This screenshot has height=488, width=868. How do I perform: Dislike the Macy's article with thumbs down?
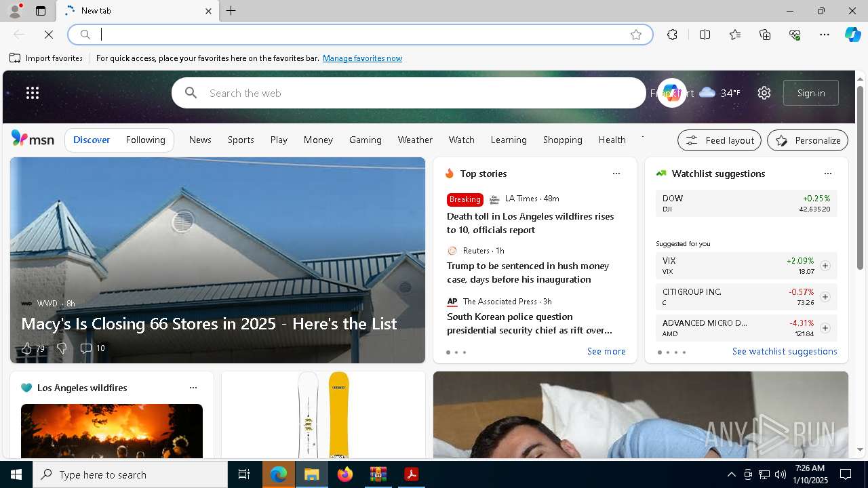pyautogui.click(x=62, y=348)
